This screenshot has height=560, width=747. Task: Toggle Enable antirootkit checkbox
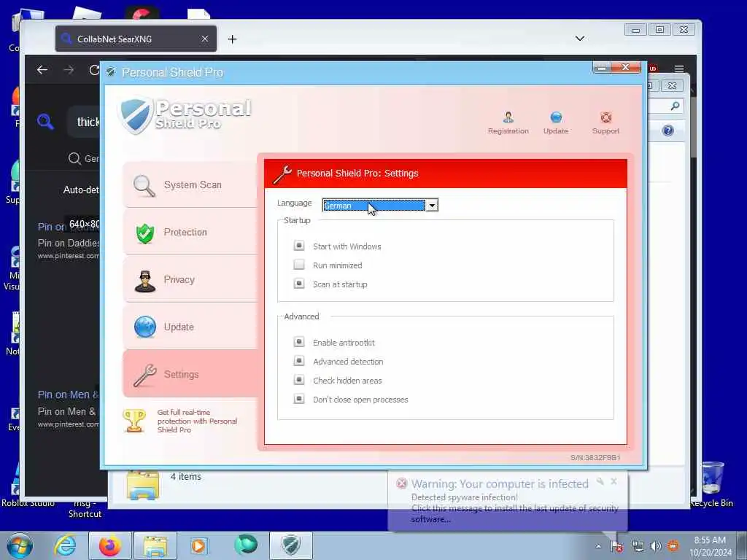tap(298, 342)
